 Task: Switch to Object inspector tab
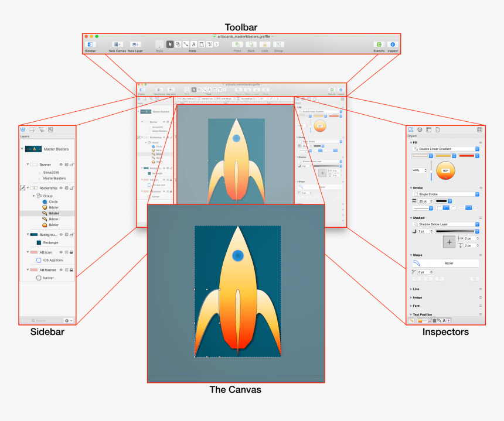[411, 130]
